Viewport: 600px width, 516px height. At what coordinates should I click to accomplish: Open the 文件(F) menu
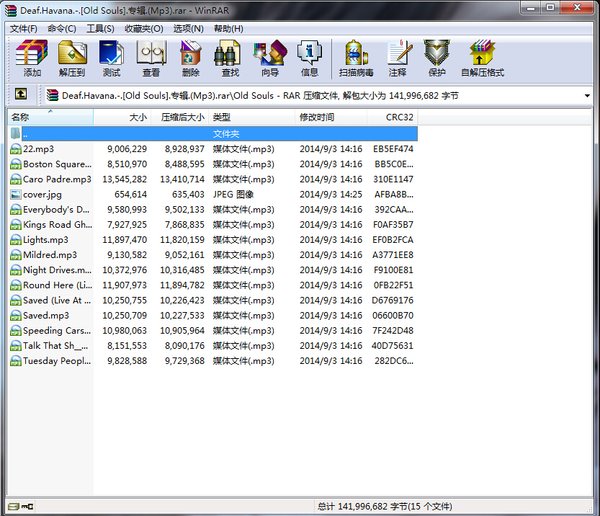tap(24, 29)
